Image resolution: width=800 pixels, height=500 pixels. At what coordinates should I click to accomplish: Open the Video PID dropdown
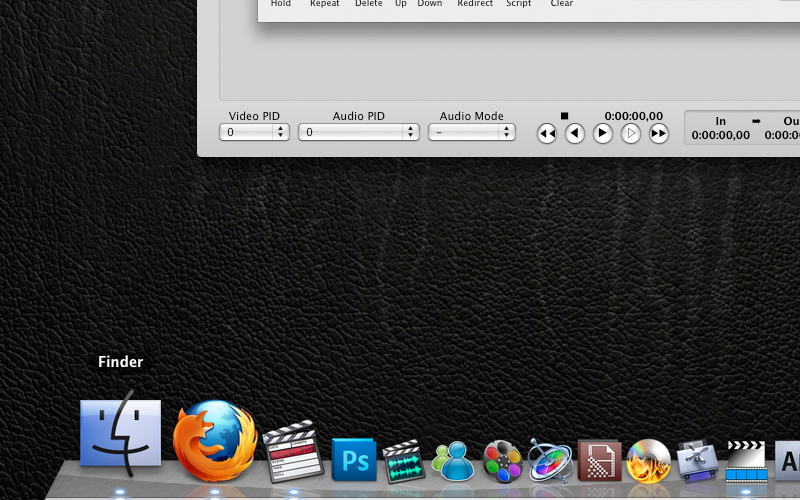click(254, 132)
